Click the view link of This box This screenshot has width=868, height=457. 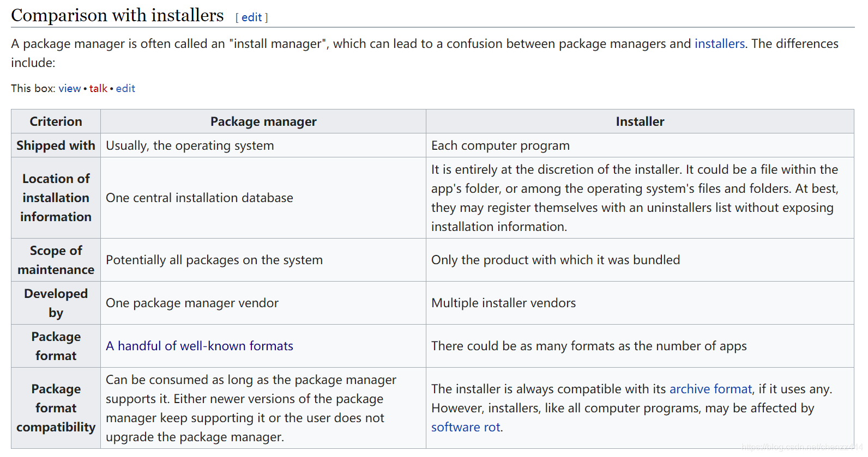click(70, 88)
